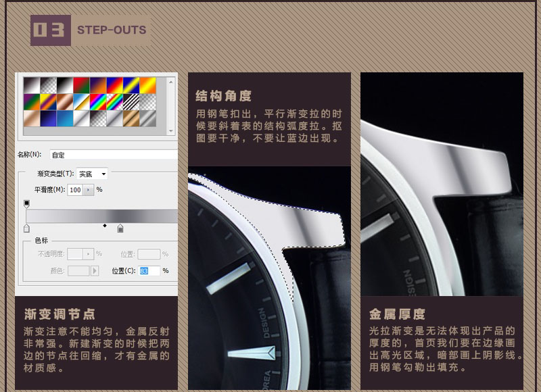Image resolution: width=541 pixels, height=392 pixels.
Task: Select the top-left foreground-to-background gradient preset
Action: (32, 85)
